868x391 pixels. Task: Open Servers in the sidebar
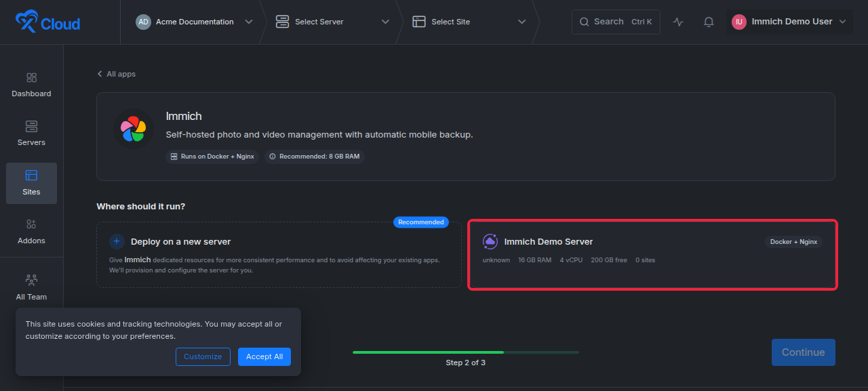[31, 134]
